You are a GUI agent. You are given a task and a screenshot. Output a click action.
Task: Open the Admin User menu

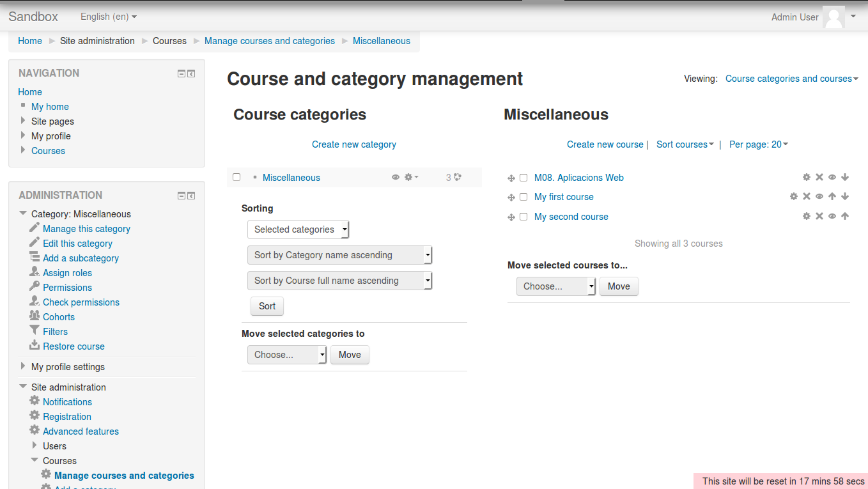pos(813,17)
